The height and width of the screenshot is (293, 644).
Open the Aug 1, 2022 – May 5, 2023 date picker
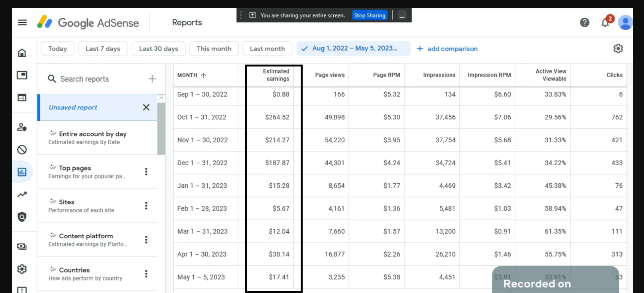(x=353, y=49)
